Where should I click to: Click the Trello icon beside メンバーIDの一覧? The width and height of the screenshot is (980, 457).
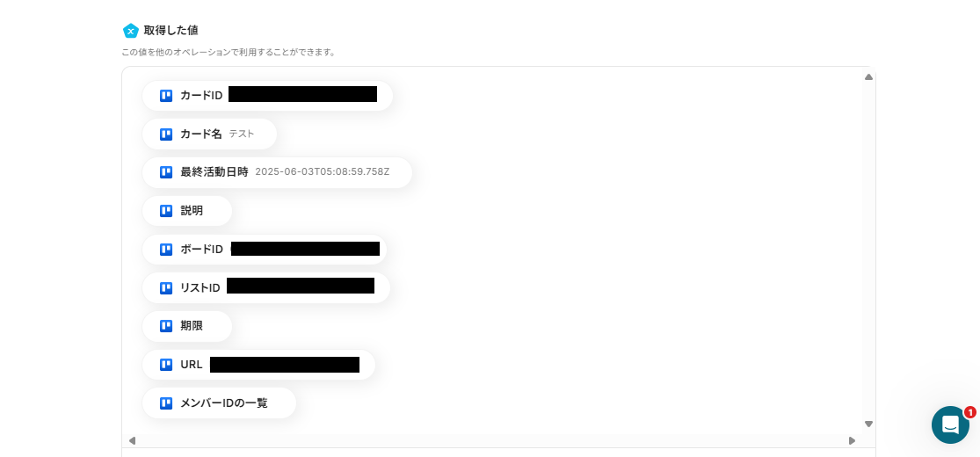(x=165, y=403)
